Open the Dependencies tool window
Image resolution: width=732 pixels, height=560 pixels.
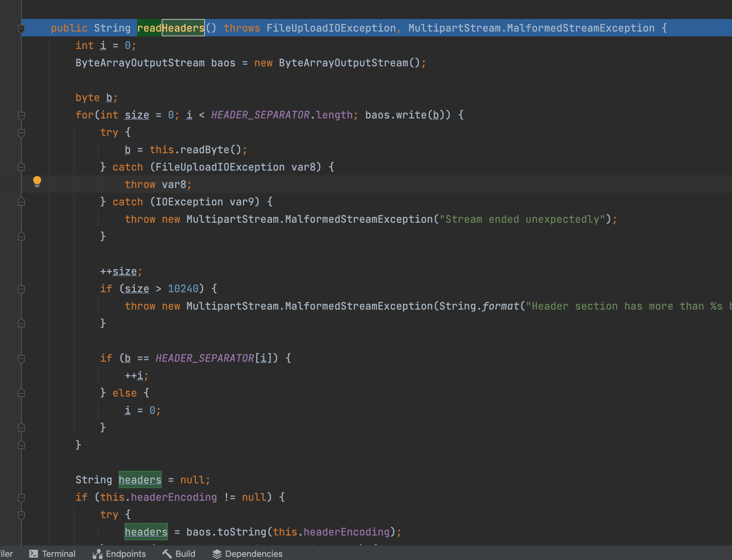click(247, 554)
